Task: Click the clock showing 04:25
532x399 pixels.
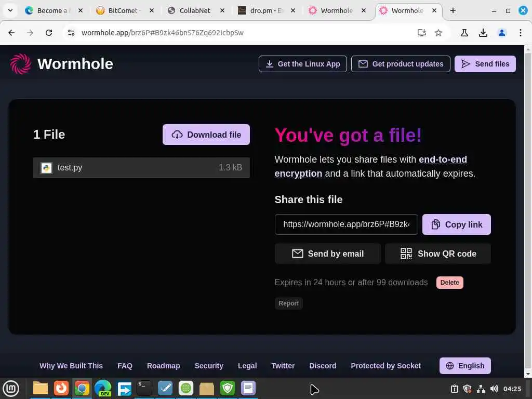Action: [512, 389]
